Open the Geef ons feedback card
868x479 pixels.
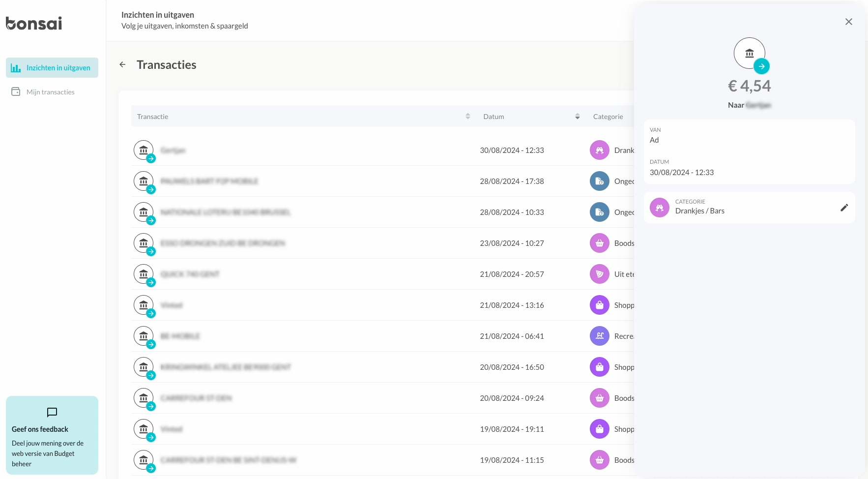[52, 435]
